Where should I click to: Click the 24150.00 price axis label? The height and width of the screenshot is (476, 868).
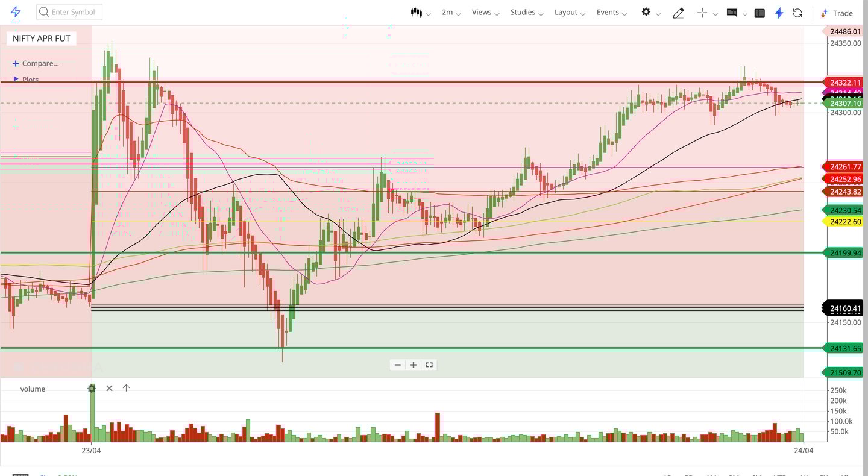click(845, 322)
